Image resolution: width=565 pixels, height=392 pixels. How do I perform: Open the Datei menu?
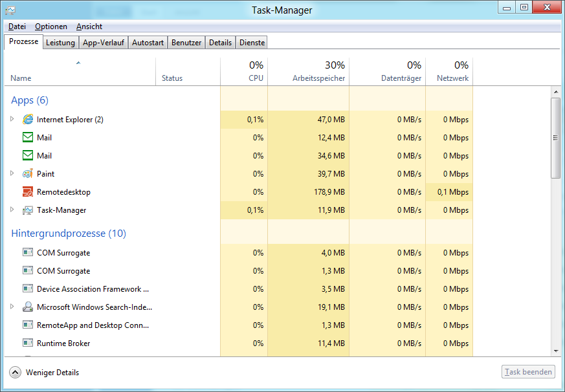tap(17, 27)
